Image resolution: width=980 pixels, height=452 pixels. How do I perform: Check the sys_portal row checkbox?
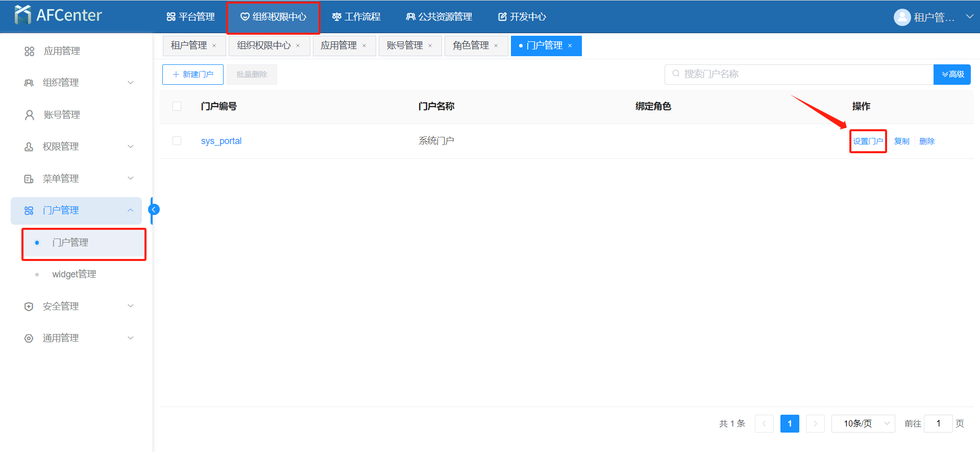177,141
